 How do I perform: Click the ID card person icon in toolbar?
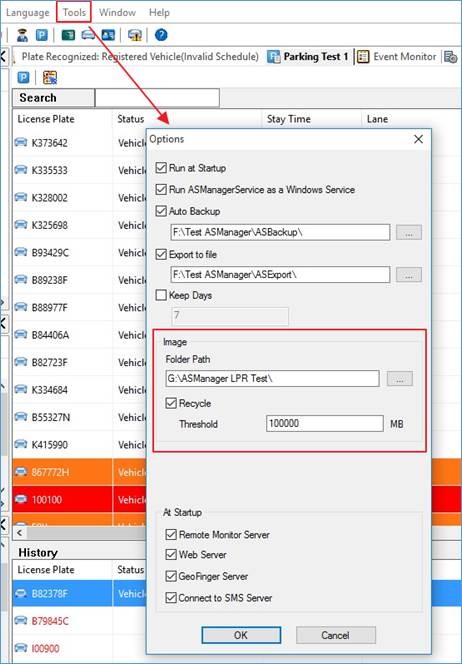(108, 35)
